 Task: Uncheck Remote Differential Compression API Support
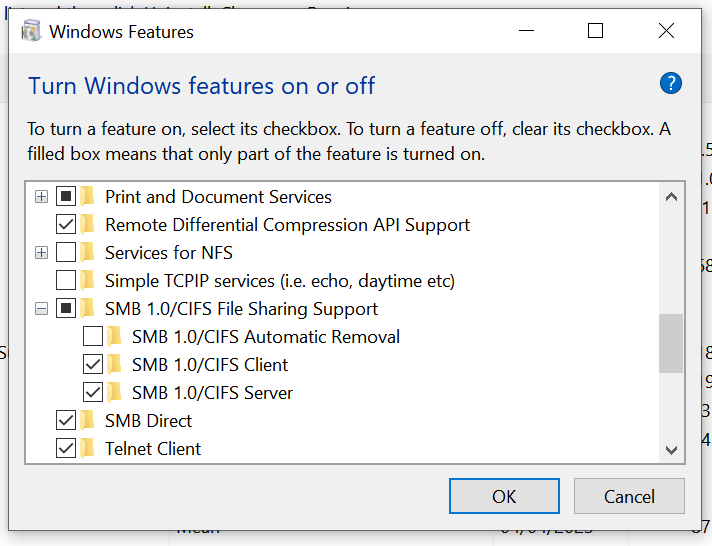click(66, 224)
